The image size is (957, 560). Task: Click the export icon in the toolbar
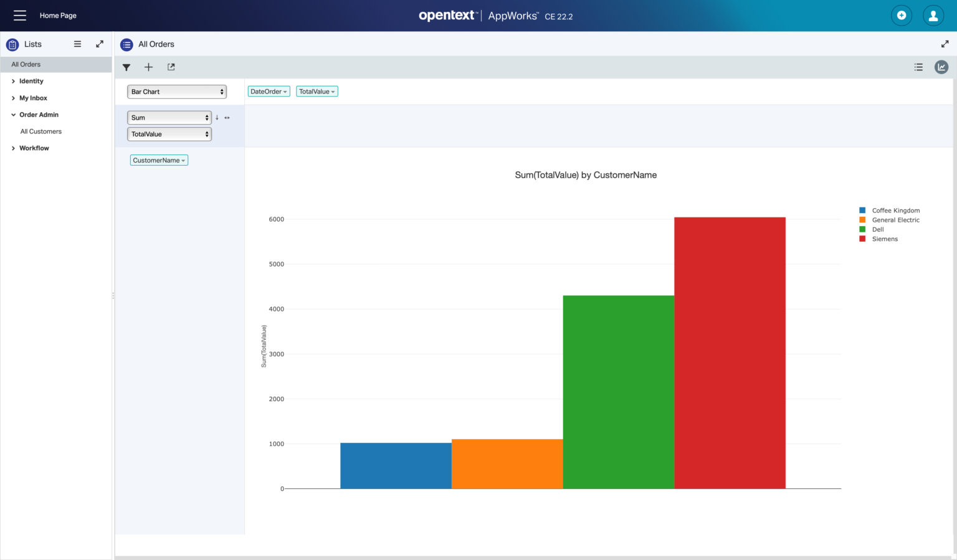pos(171,67)
